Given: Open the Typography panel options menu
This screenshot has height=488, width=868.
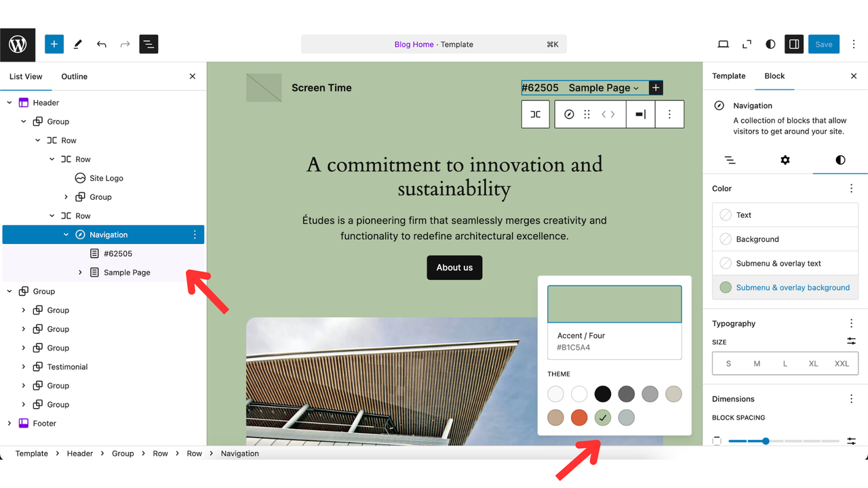Looking at the screenshot, I should (x=852, y=323).
